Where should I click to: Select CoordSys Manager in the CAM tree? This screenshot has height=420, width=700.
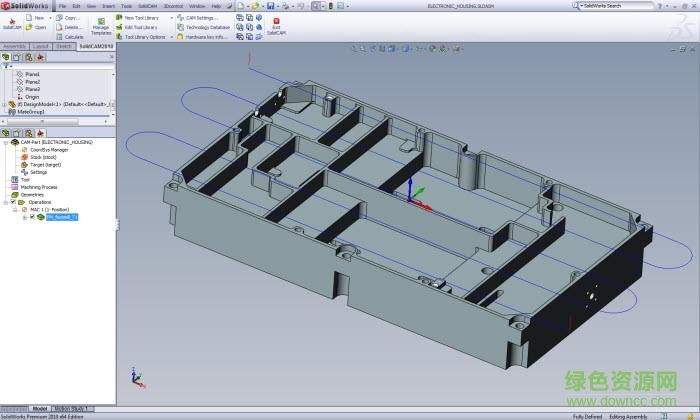pyautogui.click(x=48, y=150)
